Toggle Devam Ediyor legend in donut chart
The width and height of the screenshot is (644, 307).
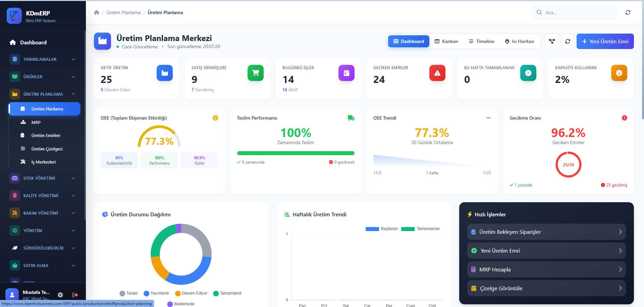point(191,293)
